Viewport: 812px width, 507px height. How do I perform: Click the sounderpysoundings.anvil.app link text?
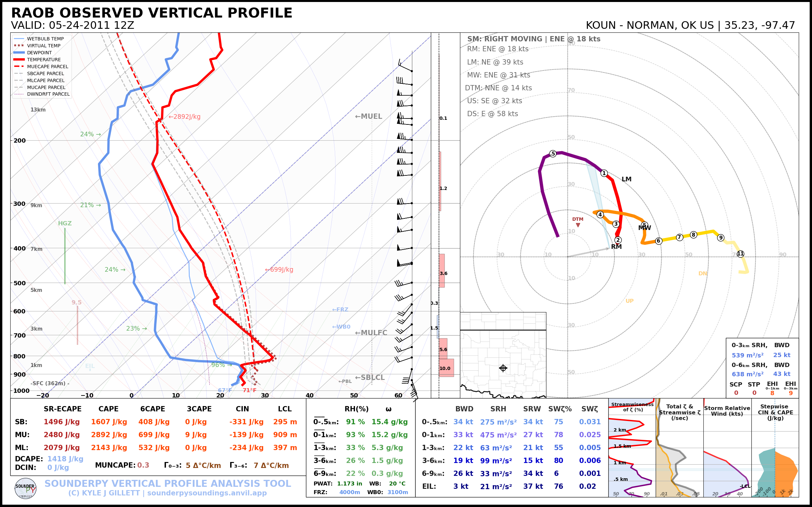click(207, 493)
